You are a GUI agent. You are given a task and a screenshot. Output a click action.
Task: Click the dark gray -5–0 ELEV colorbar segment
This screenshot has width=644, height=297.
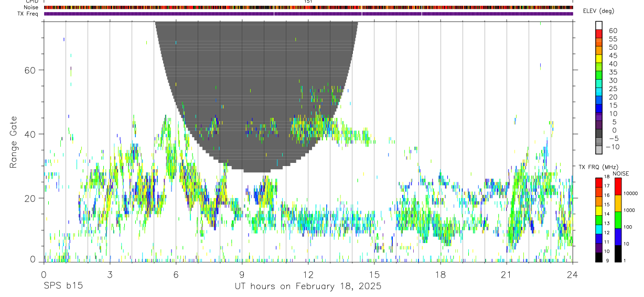(599, 133)
